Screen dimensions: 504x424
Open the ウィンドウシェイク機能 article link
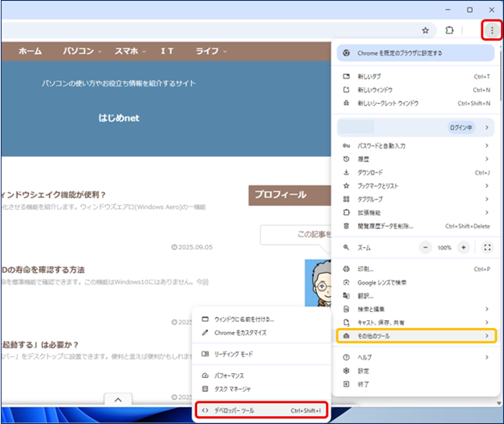[x=53, y=195]
